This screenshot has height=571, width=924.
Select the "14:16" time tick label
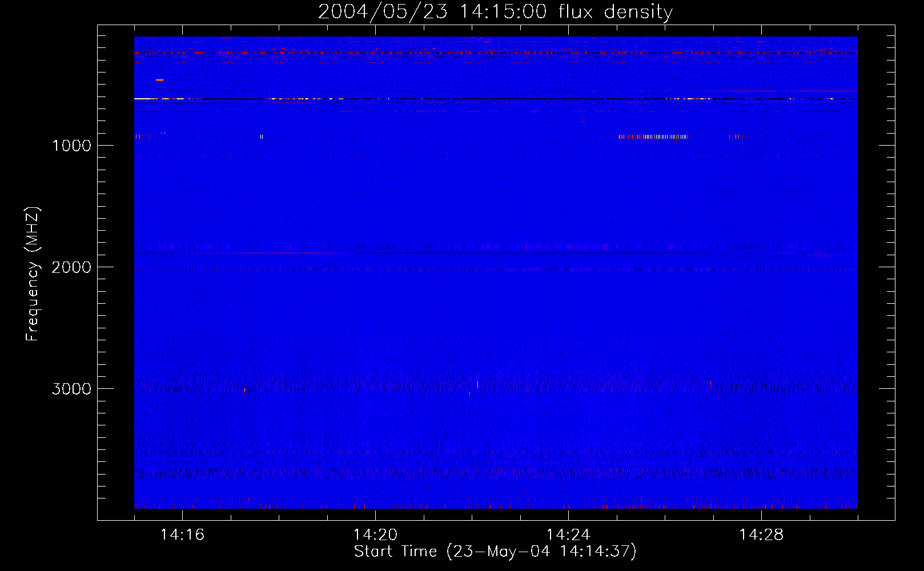182,534
